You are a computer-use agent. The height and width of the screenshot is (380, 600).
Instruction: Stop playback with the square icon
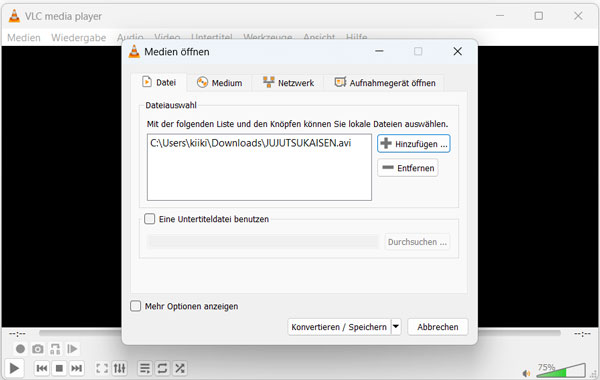[59, 368]
